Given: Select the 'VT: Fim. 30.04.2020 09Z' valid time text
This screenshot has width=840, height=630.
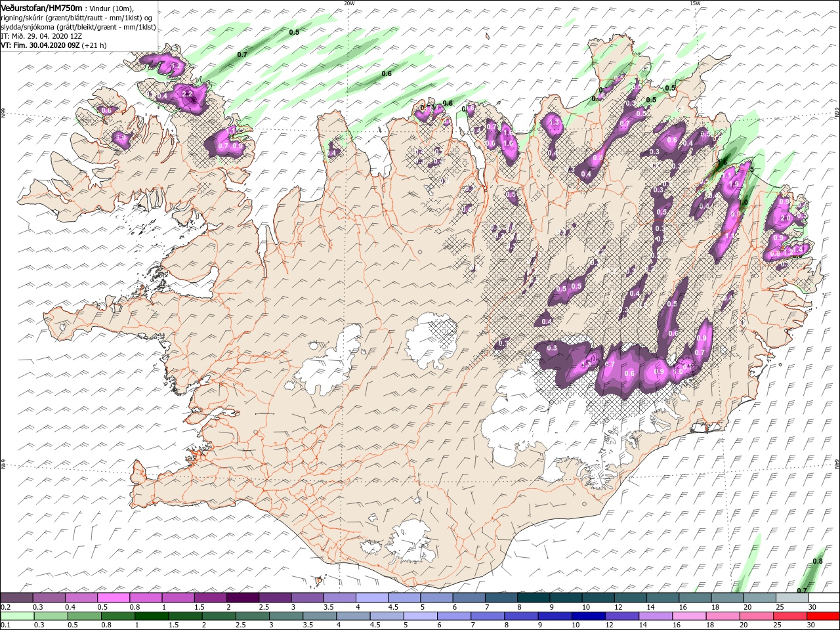Looking at the screenshot, I should click(x=41, y=45).
